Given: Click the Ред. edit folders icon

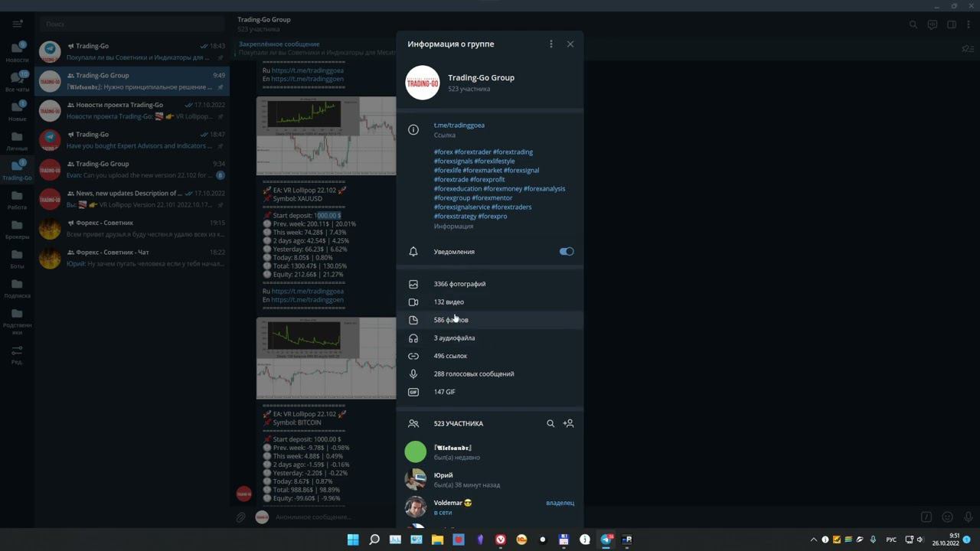Looking at the screenshot, I should [17, 354].
